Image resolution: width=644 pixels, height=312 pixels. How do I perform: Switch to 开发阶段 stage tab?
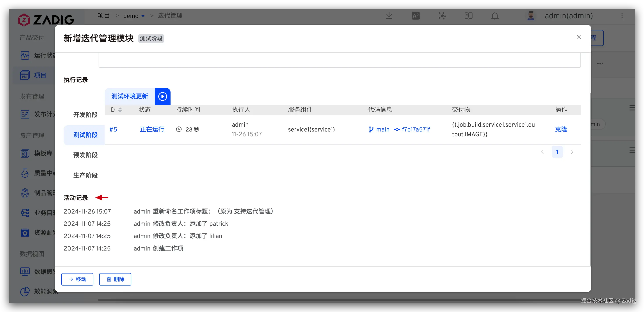(85, 115)
